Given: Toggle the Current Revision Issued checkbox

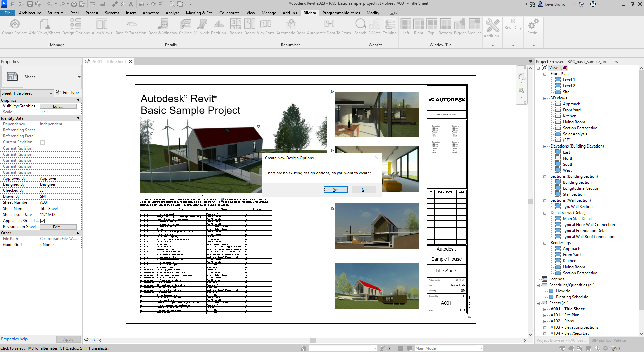Looking at the screenshot, I should (43, 142).
